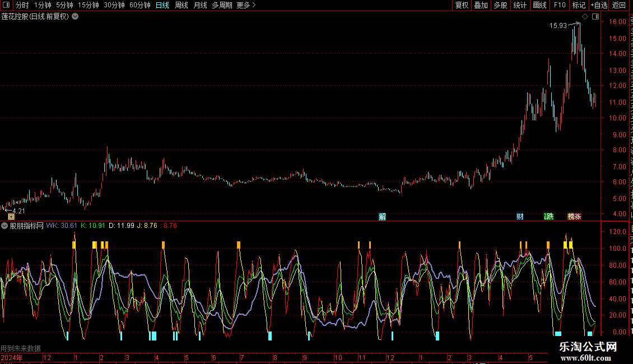Click the 16.00 price axis label
This screenshot has width=633, height=364.
[618, 22]
